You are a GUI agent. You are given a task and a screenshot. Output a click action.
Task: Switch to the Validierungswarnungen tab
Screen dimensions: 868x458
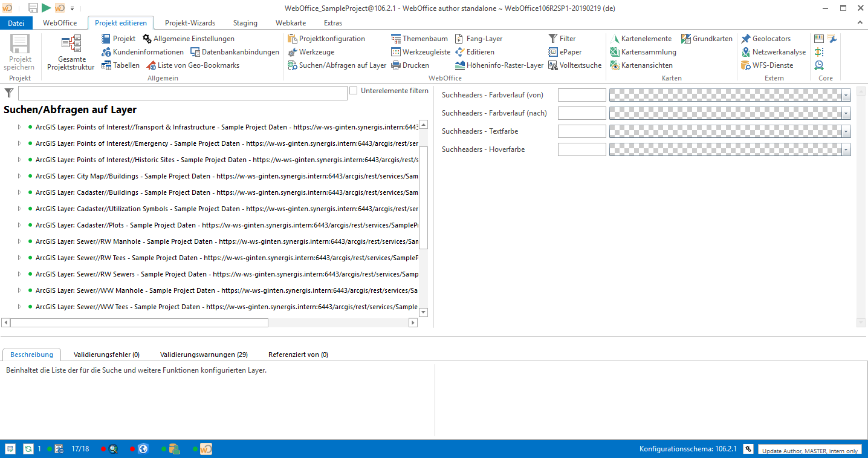click(204, 355)
